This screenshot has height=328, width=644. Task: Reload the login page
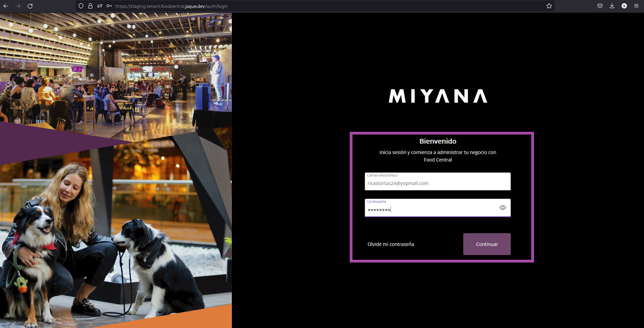pyautogui.click(x=30, y=6)
